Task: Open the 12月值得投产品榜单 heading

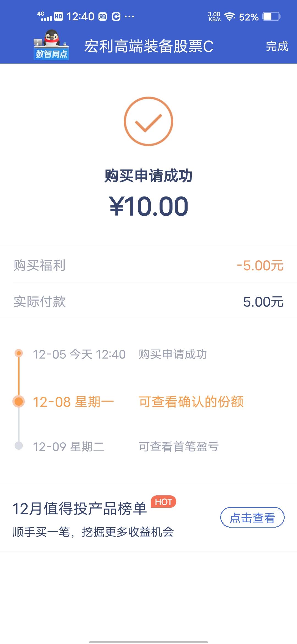Action: 79,509
